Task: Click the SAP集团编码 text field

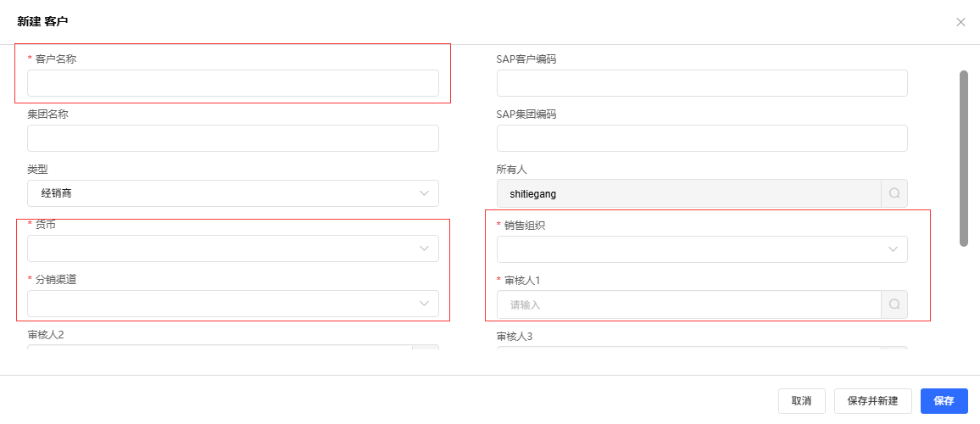Action: (702, 138)
